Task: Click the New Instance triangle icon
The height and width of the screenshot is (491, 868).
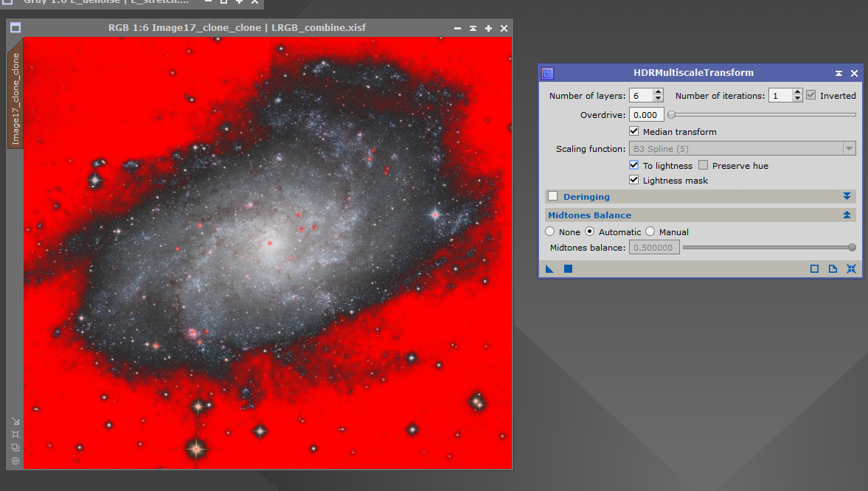Action: (549, 268)
